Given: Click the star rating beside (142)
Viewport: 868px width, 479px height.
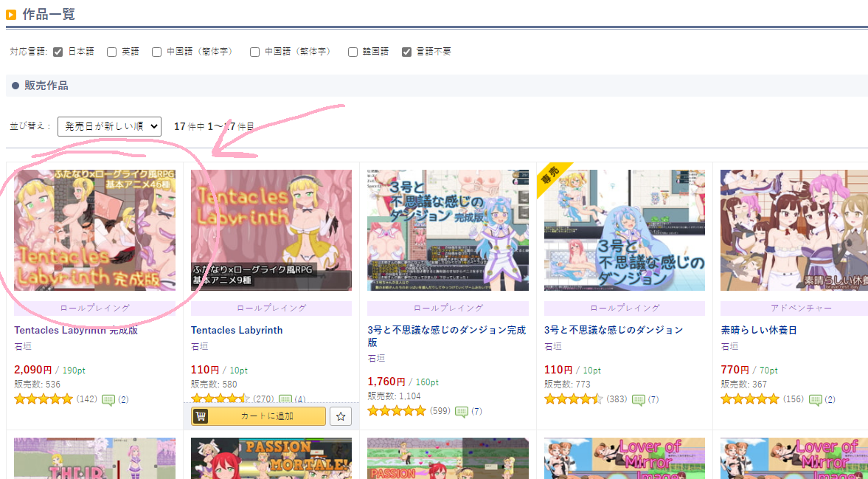Looking at the screenshot, I should point(44,399).
